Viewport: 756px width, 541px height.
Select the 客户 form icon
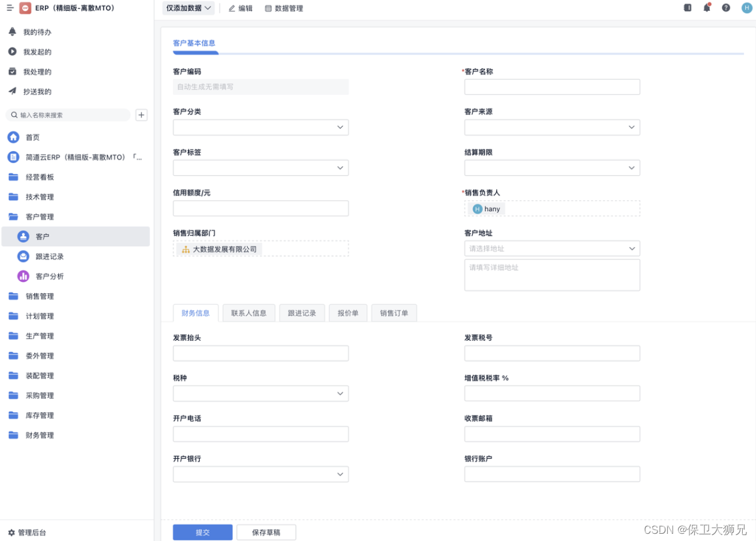23,236
